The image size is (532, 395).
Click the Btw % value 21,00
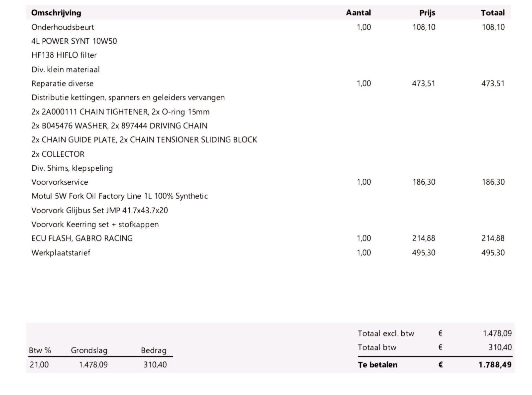(x=39, y=365)
